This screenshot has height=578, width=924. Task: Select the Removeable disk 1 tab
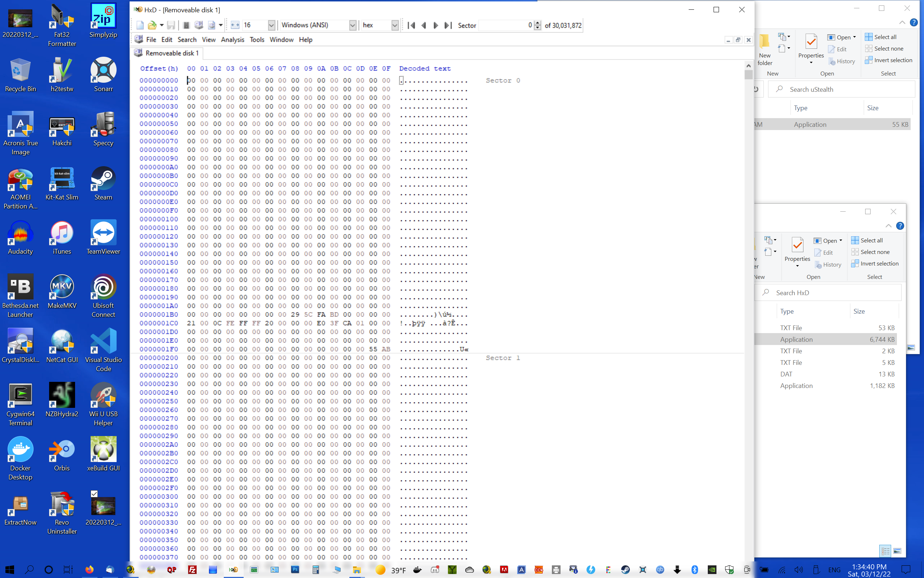(x=167, y=53)
